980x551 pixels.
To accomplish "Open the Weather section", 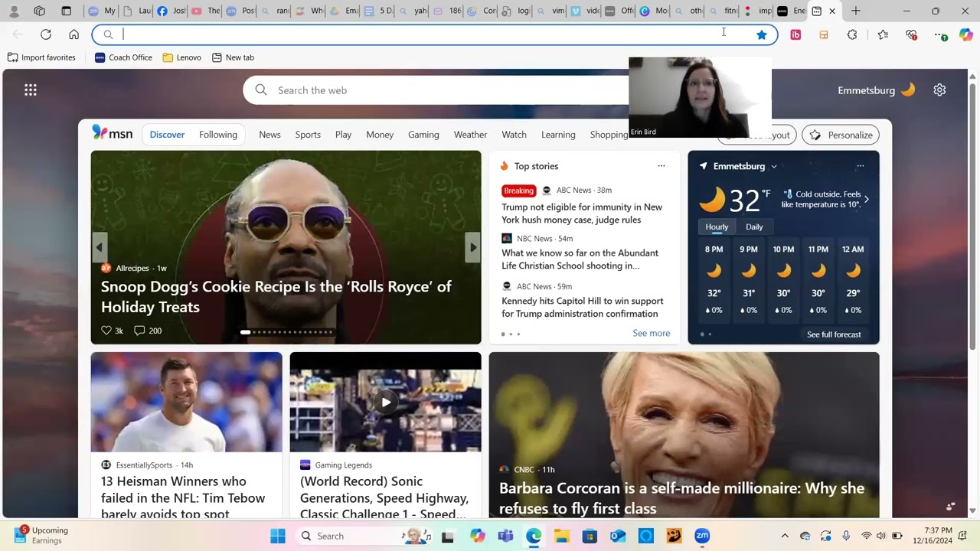I will 470,135.
